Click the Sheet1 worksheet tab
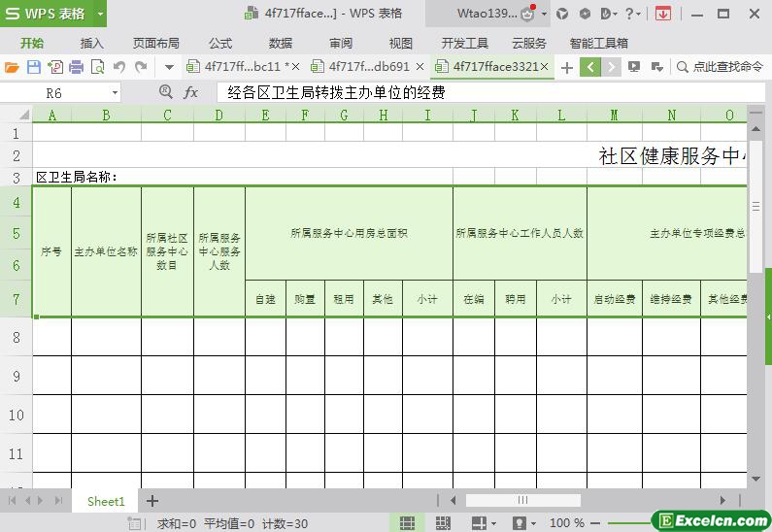772x532 pixels. click(x=106, y=501)
